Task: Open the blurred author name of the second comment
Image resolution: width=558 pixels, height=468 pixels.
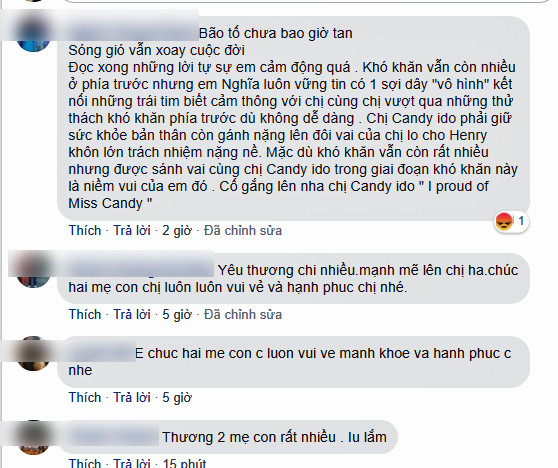Action: click(141, 269)
